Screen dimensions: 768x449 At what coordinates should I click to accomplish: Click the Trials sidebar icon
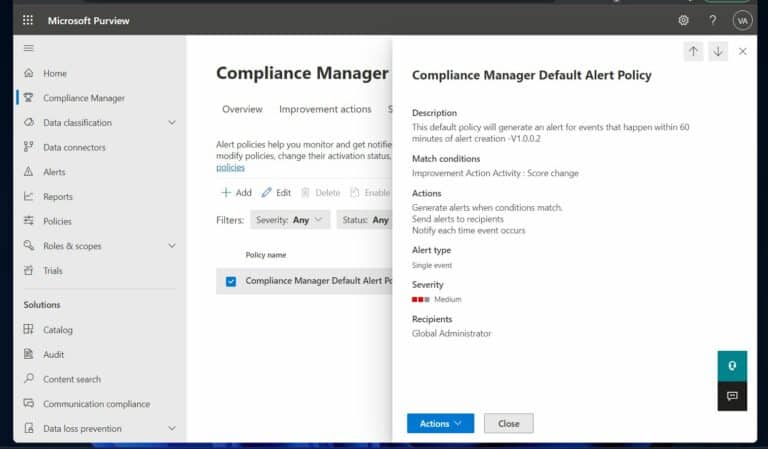coord(28,270)
